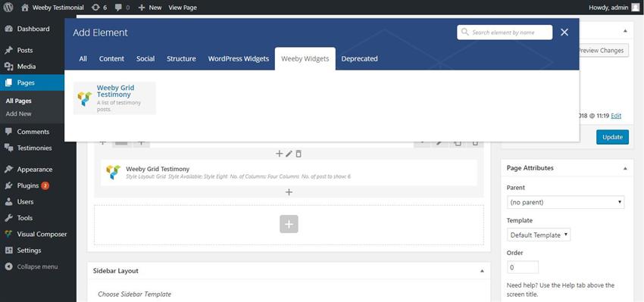Select the Weeby Widgets tab
Screen dimensions: 644x302
pos(305,59)
